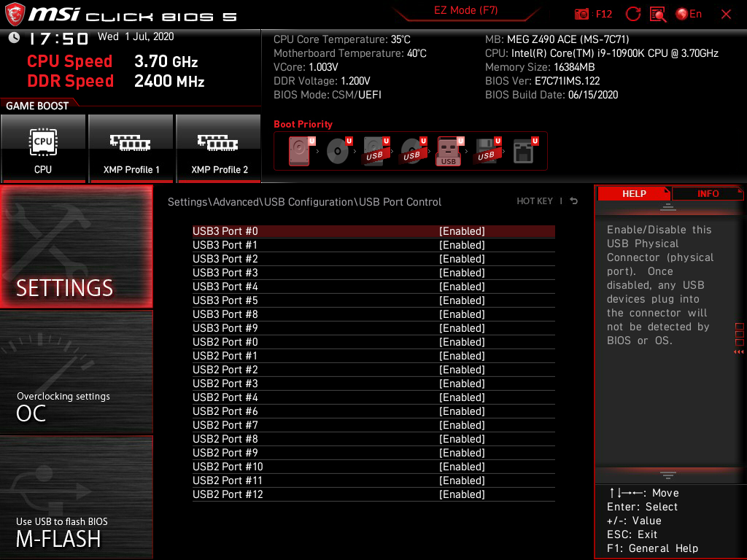Click the En language globe icon

pos(682,13)
